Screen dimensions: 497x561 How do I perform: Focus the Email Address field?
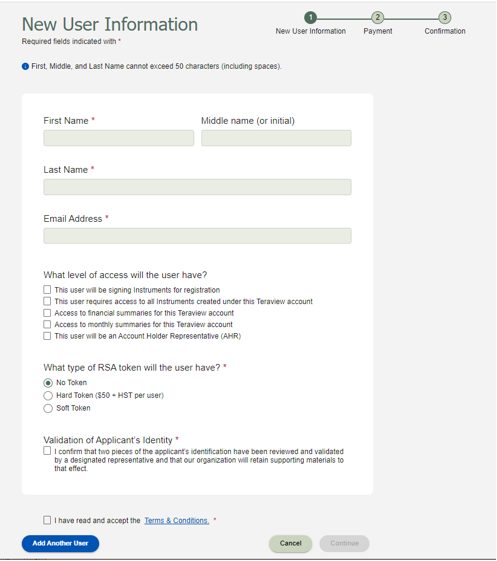click(198, 236)
